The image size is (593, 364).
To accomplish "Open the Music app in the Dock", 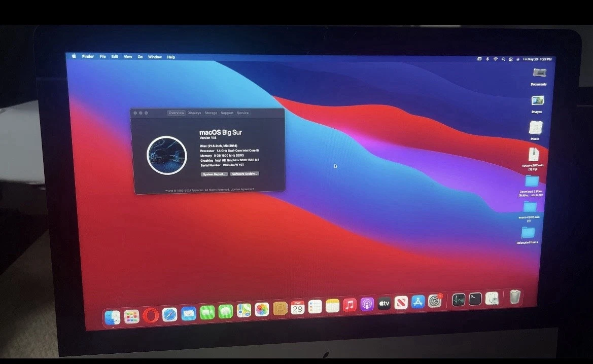I will [x=350, y=305].
